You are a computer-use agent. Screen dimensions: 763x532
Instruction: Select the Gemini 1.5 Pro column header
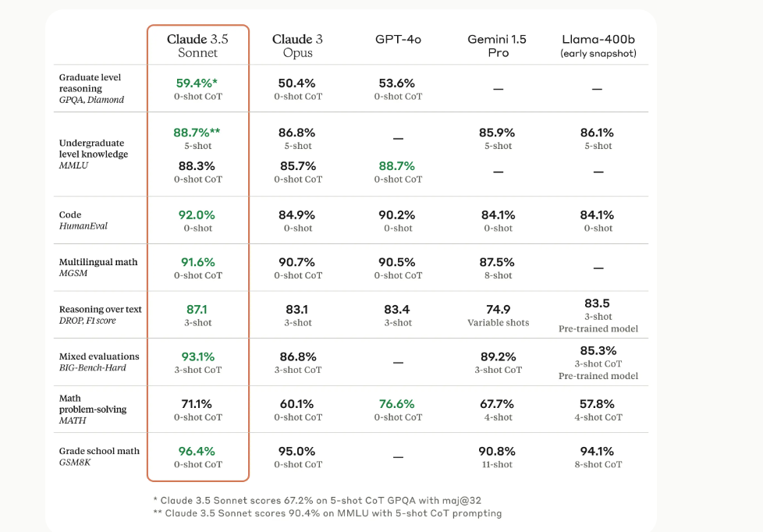[498, 46]
